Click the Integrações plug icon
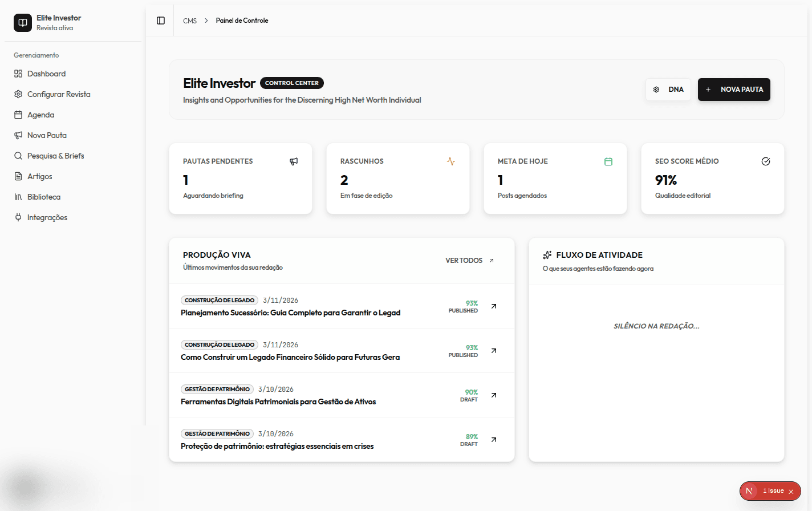The image size is (812, 511). pyautogui.click(x=18, y=217)
